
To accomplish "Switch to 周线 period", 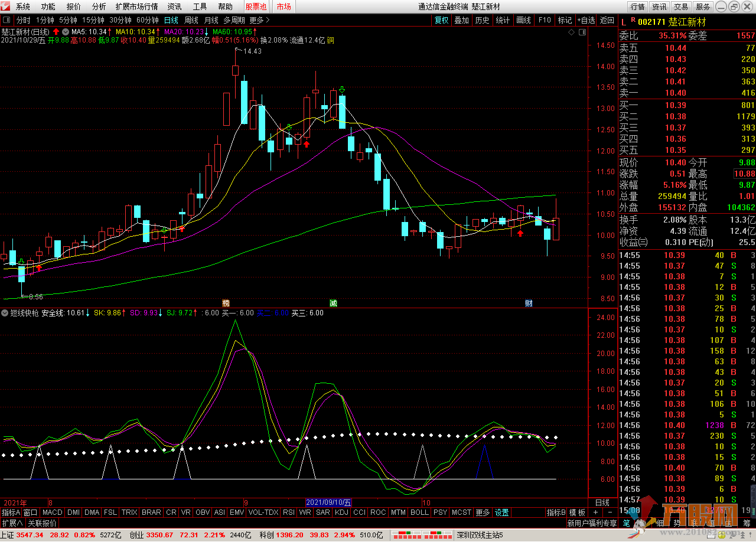I will pos(191,20).
